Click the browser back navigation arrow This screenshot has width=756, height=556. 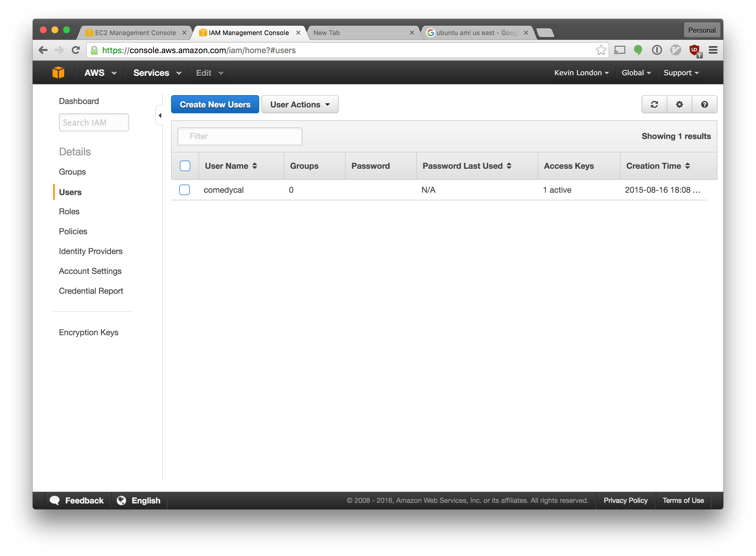(x=44, y=51)
